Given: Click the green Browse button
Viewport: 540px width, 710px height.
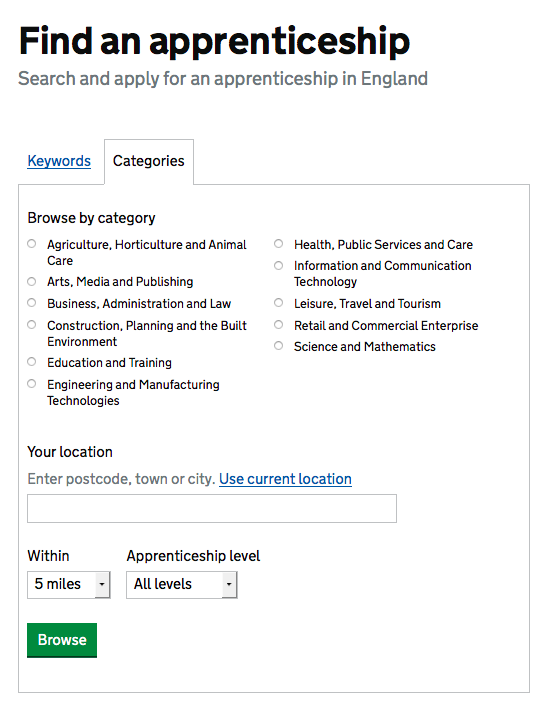Looking at the screenshot, I should pyautogui.click(x=62, y=640).
